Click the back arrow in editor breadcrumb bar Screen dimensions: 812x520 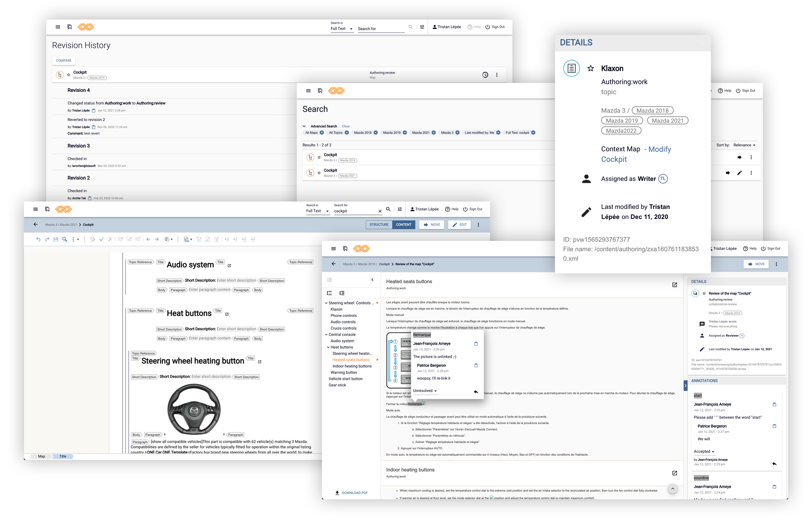(36, 224)
